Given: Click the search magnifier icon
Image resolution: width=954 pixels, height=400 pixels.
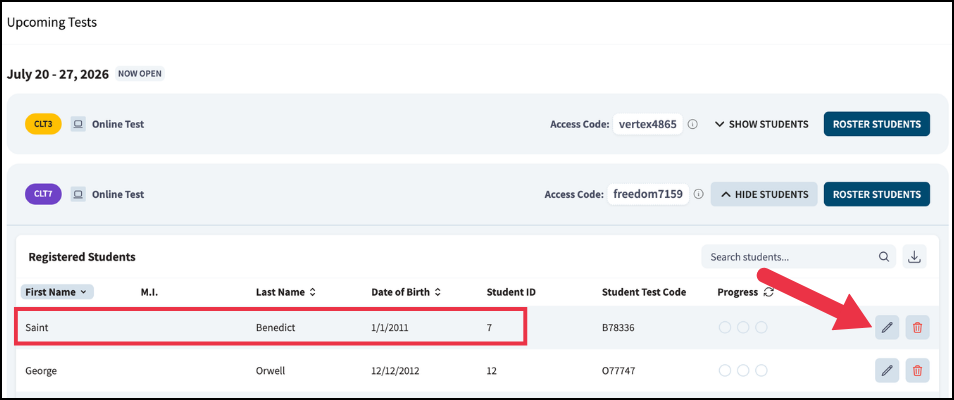Looking at the screenshot, I should tap(883, 257).
